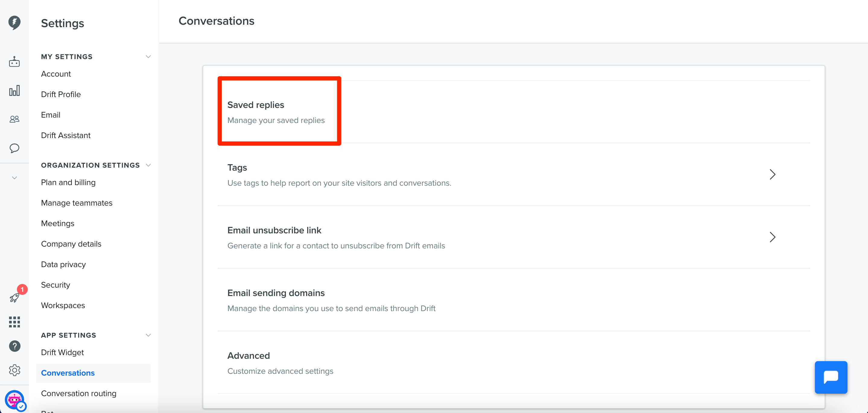Open the contacts people icon
The image size is (868, 413).
coord(14,119)
